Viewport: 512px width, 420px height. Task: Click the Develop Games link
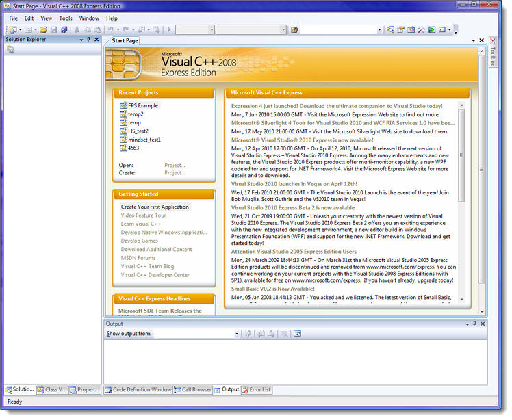point(140,241)
